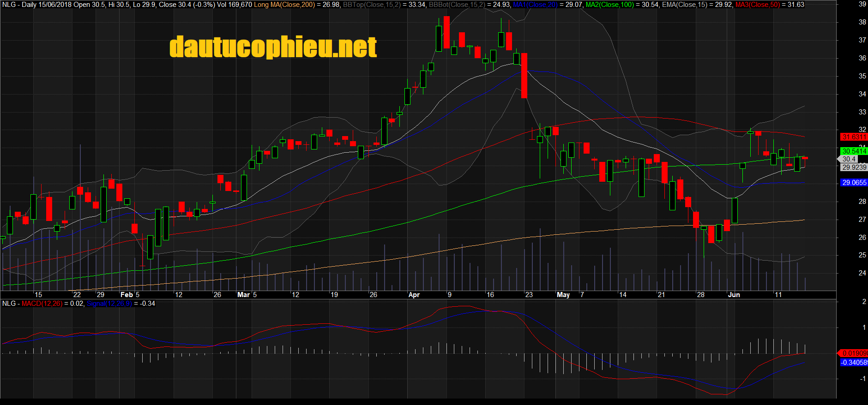Click the green 30.5414 price tag

pos(853,151)
